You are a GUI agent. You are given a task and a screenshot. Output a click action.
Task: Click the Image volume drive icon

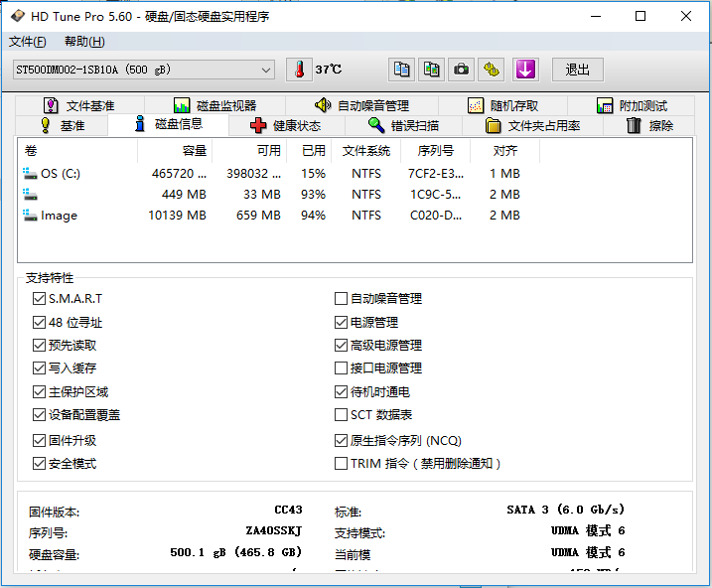pyautogui.click(x=30, y=216)
